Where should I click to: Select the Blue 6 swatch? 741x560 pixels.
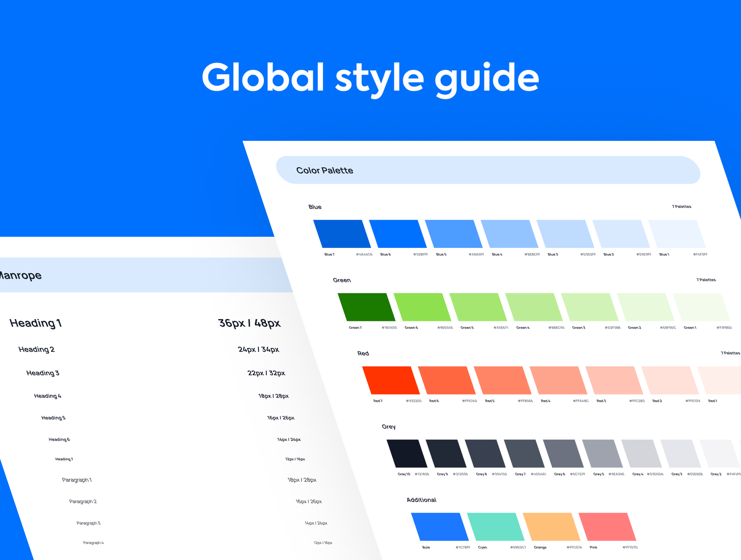point(398,234)
